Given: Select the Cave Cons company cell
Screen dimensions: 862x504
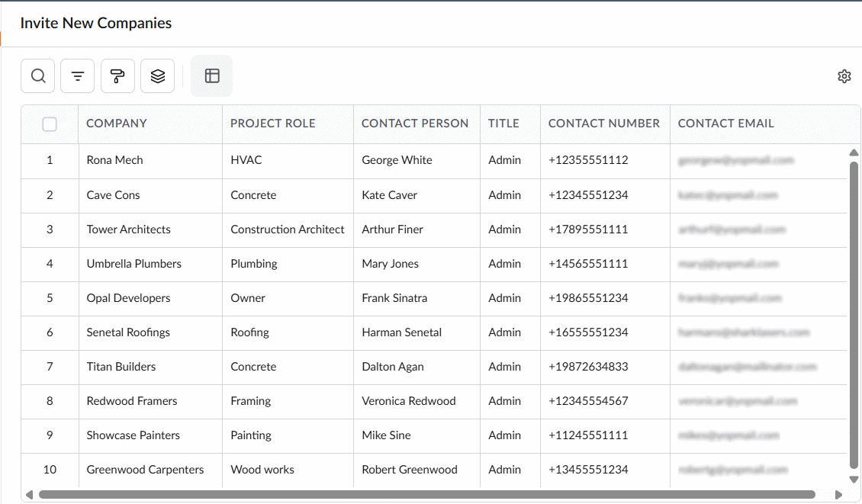Looking at the screenshot, I should pos(150,195).
